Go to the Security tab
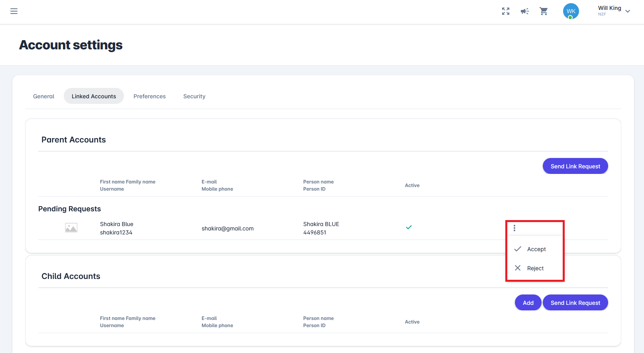The width and height of the screenshot is (644, 353). coord(194,96)
